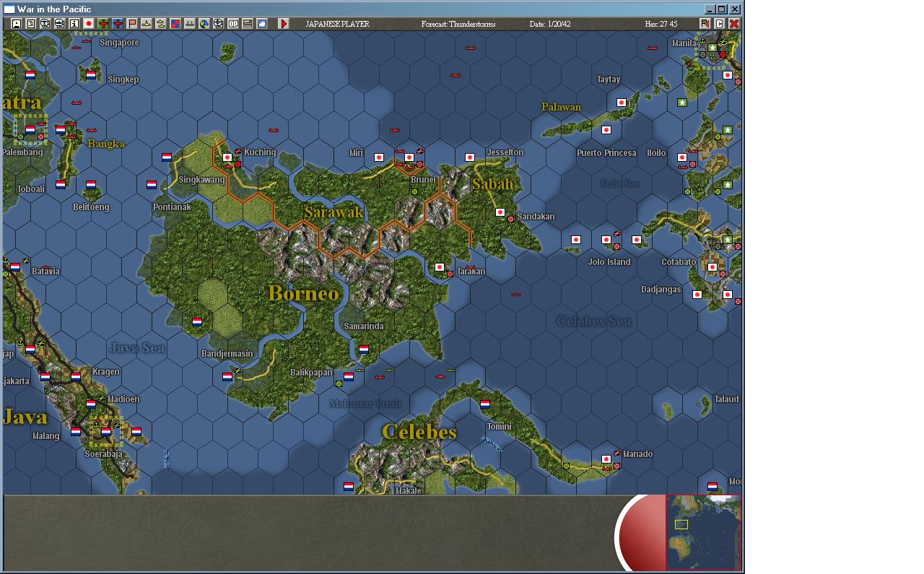The width and height of the screenshot is (924, 574).
Task: Click the red flag toolbar icon
Action: (132, 24)
